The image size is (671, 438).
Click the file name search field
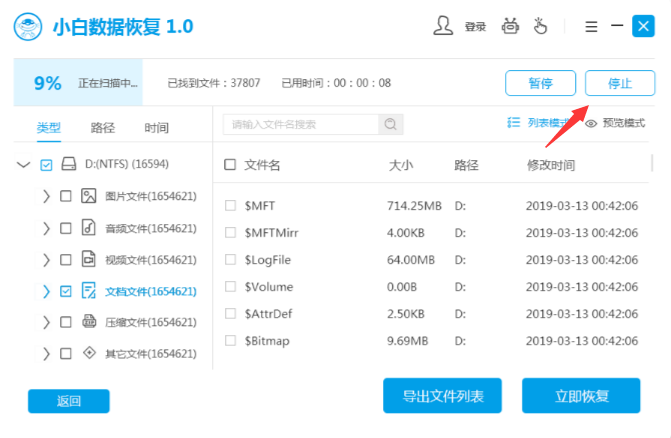pos(301,125)
